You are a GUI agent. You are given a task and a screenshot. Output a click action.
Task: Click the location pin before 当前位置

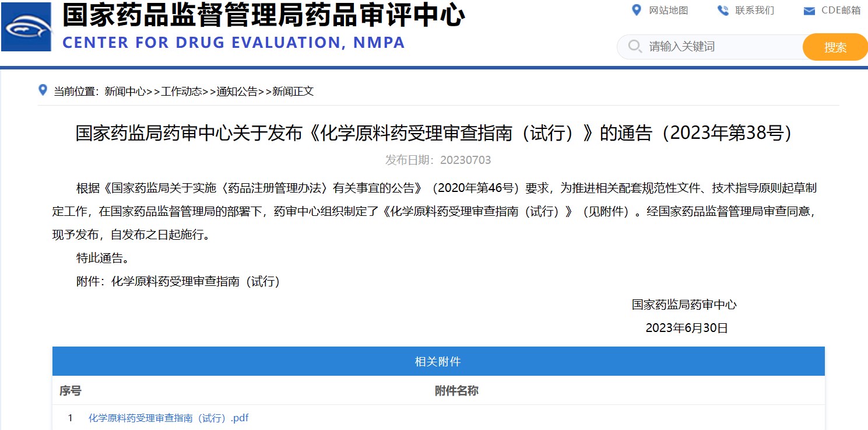(43, 90)
